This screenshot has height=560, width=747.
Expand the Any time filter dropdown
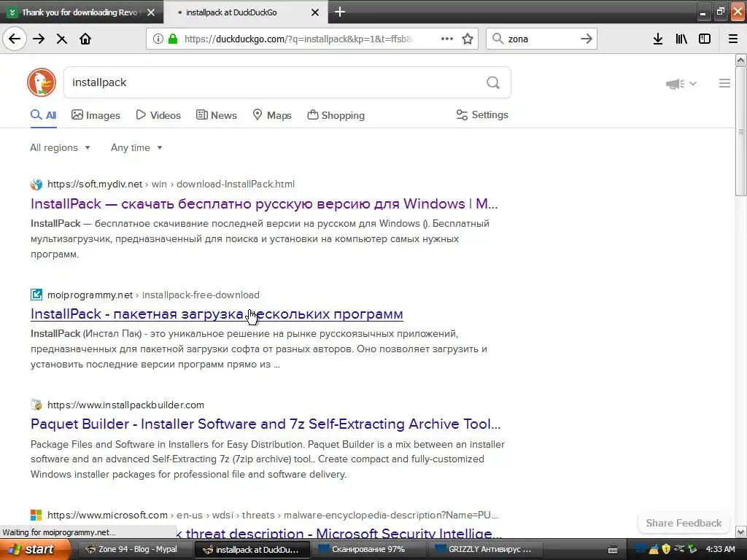tap(136, 147)
